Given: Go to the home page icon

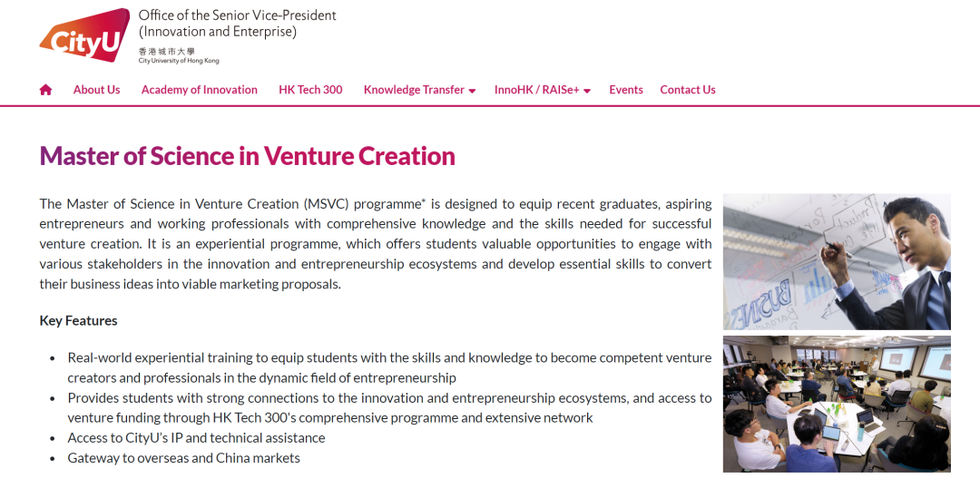Looking at the screenshot, I should tap(46, 90).
